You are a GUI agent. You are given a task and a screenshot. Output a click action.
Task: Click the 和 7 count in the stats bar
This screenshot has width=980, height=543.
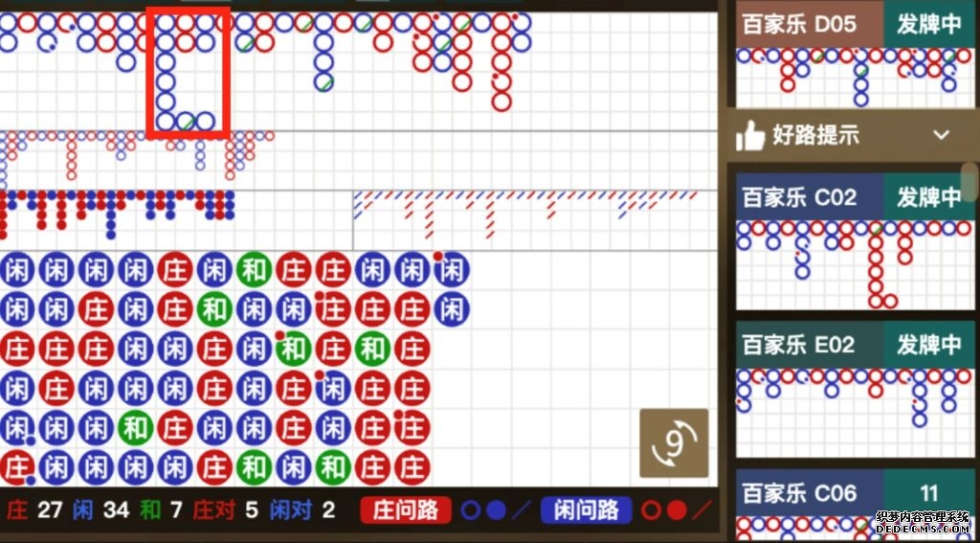[x=161, y=510]
